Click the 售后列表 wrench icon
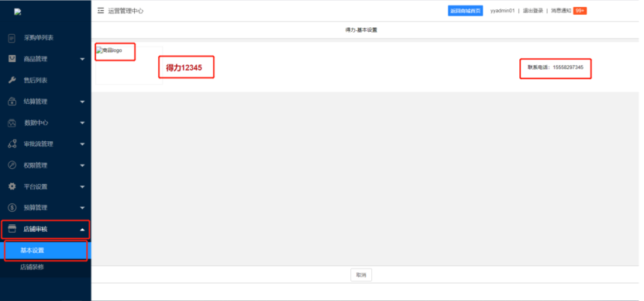 (x=12, y=80)
